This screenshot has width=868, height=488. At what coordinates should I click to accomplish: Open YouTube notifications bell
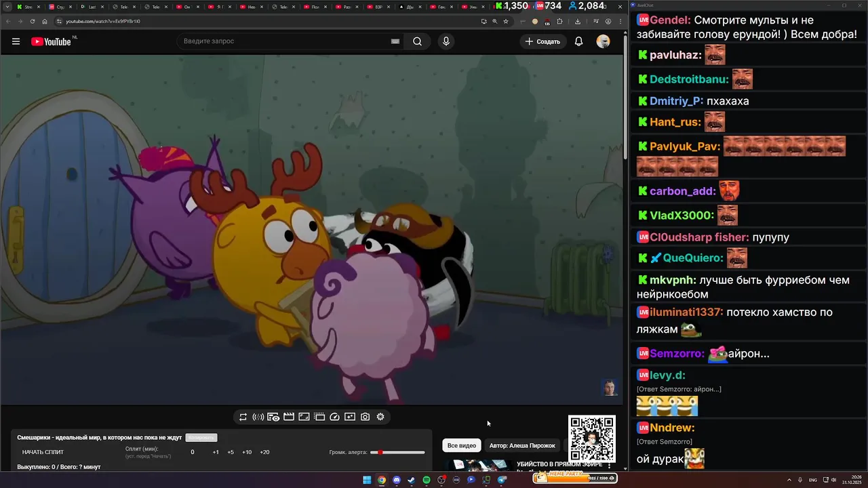coord(578,41)
